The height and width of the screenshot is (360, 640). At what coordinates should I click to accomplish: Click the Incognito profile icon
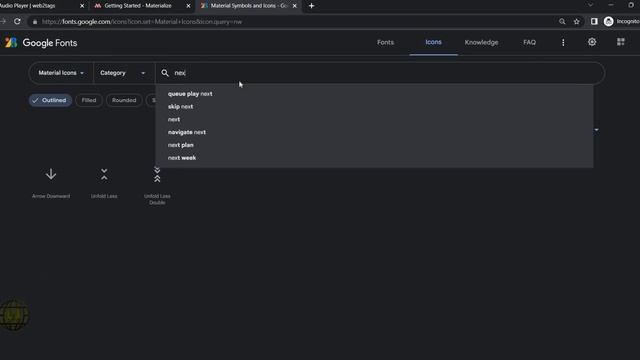(x=609, y=21)
